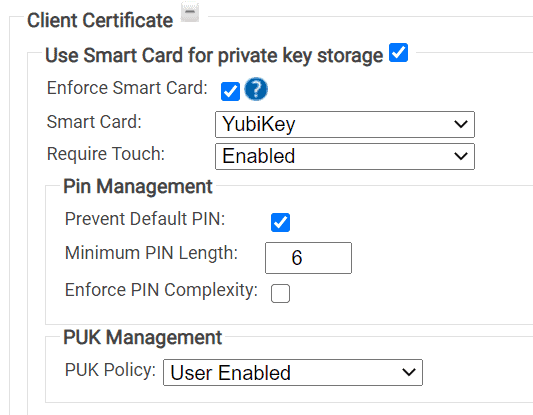Untick the Enforce Smart Card checkbox
Image resolution: width=533 pixels, height=415 pixels.
[230, 91]
